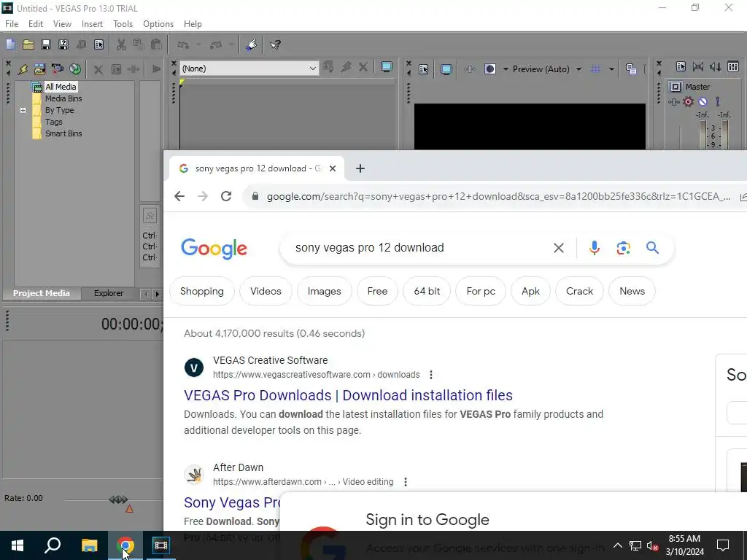747x560 pixels.
Task: Create a new project in VEGAS toolbar
Action: [x=10, y=44]
